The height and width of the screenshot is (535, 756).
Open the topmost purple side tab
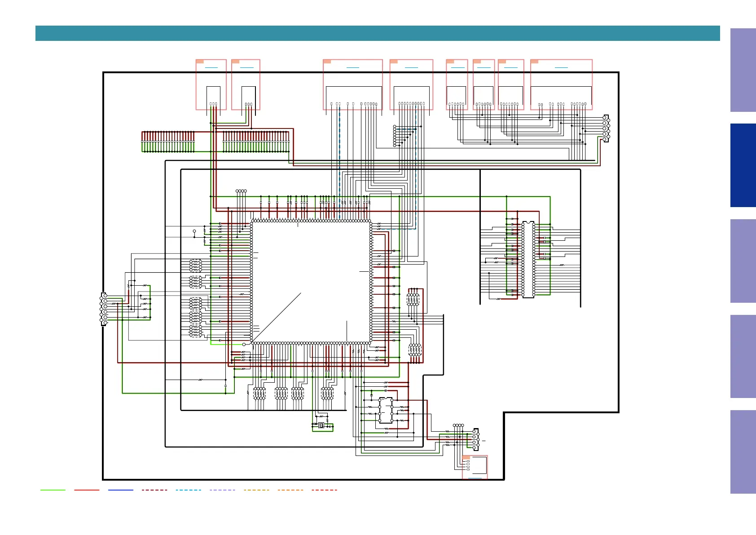[x=743, y=70]
